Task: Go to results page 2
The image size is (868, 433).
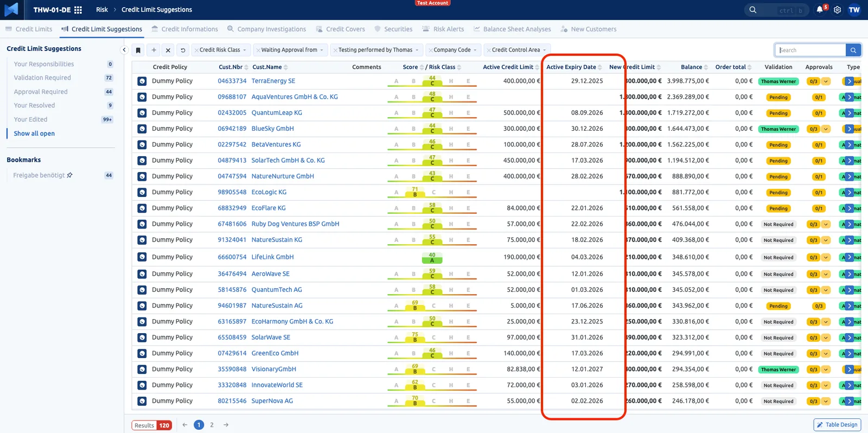Action: (x=212, y=425)
